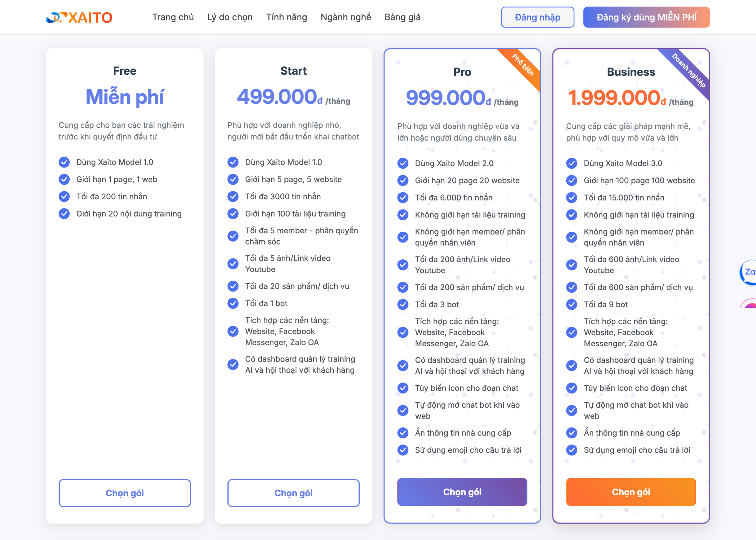Screen dimensions: 756x540
Task: Click the Đăng nhập button
Action: click(x=537, y=17)
